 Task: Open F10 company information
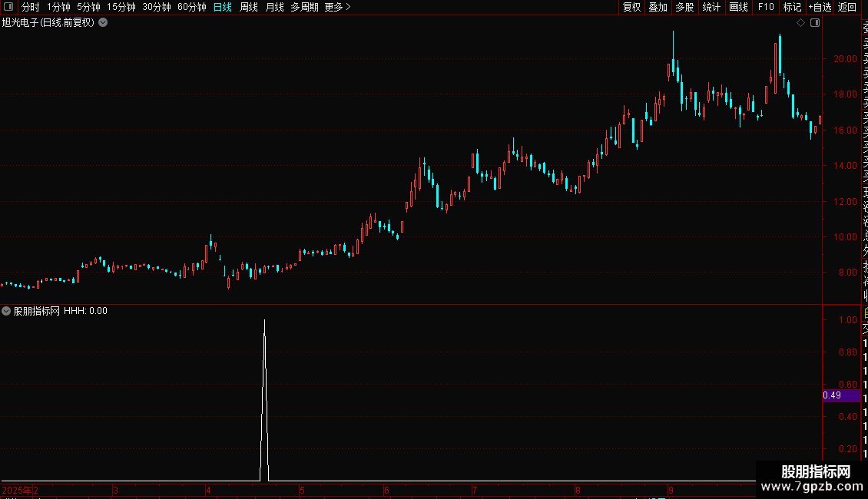766,7
